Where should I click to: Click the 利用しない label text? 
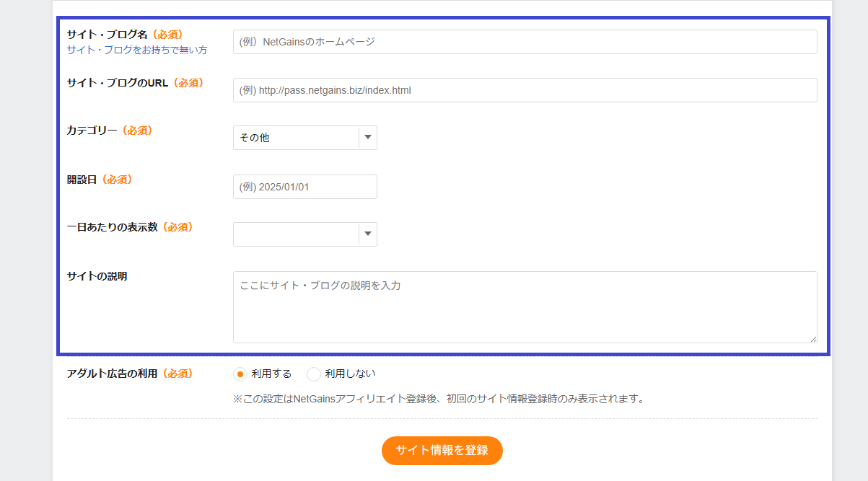(350, 374)
